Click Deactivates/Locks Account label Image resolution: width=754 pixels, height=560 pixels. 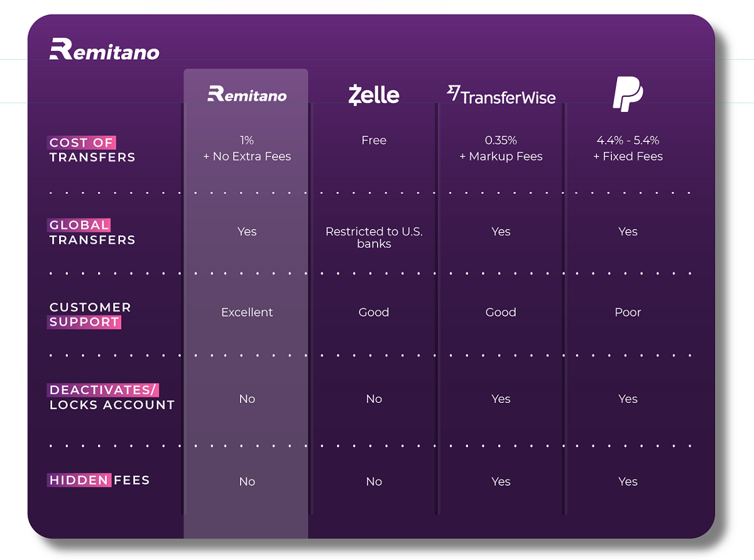112,397
